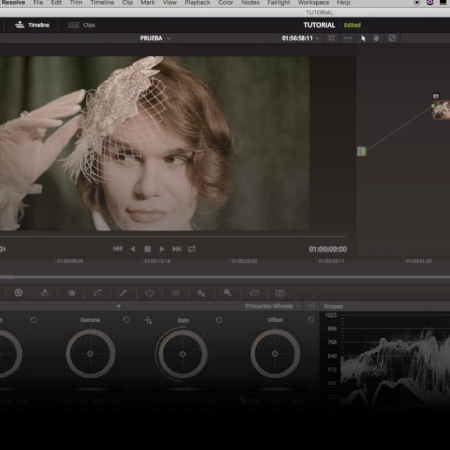450x450 pixels.
Task: Open the Sizing palette
Action: tap(254, 293)
